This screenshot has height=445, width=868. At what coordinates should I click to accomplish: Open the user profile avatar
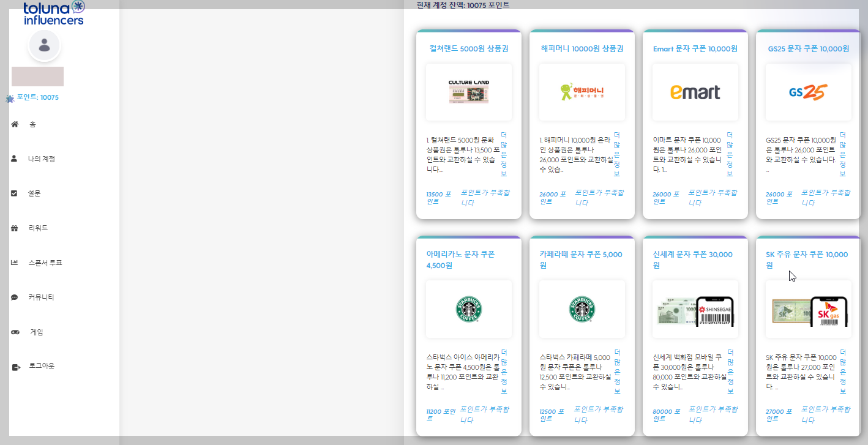coord(44,45)
